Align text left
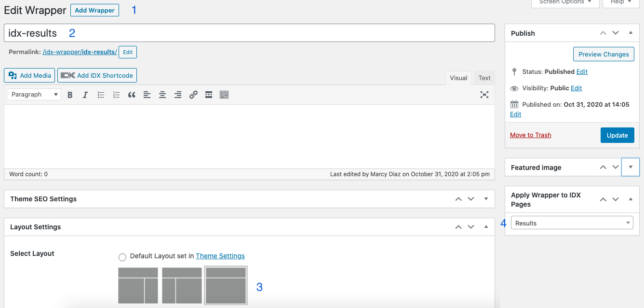 pyautogui.click(x=147, y=95)
